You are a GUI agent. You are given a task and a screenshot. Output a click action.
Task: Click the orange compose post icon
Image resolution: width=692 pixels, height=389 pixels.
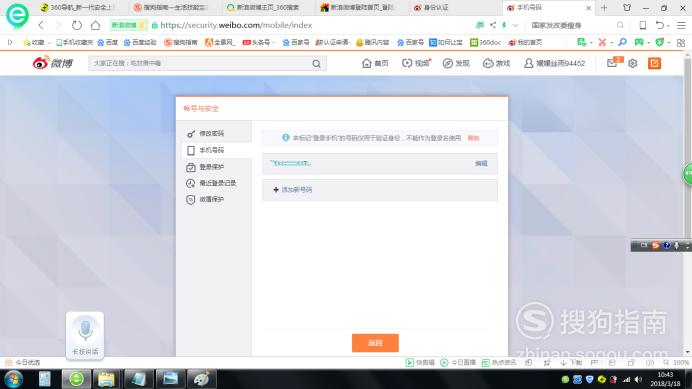coord(654,64)
